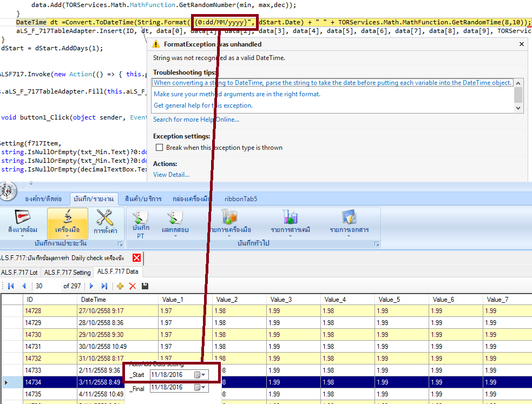The image size is (532, 404).
Task: Click the add new record plus icon
Action: [120, 286]
